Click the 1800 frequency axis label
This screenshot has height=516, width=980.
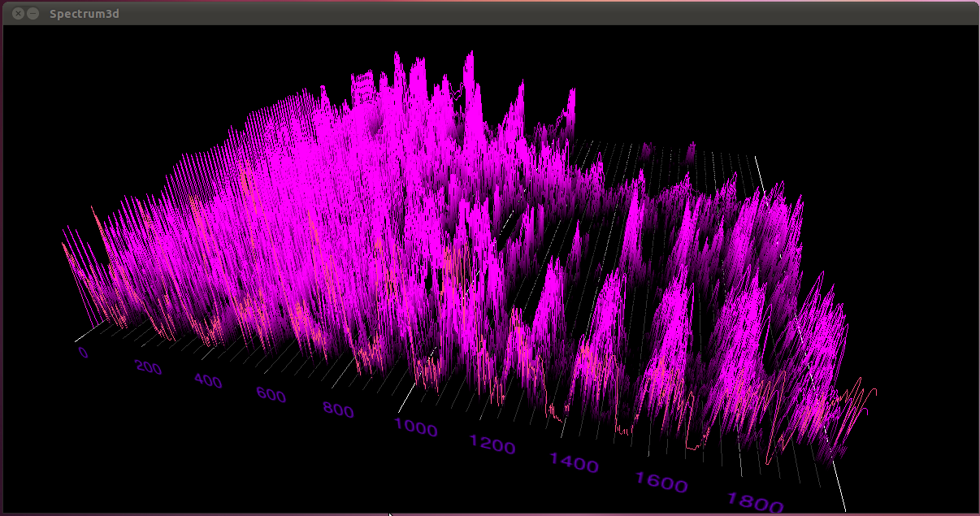pyautogui.click(x=756, y=503)
